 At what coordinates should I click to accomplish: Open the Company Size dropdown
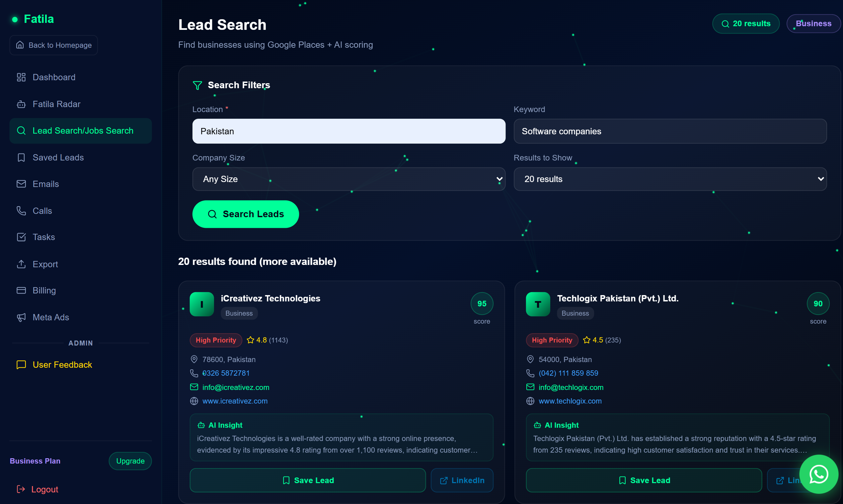point(349,179)
